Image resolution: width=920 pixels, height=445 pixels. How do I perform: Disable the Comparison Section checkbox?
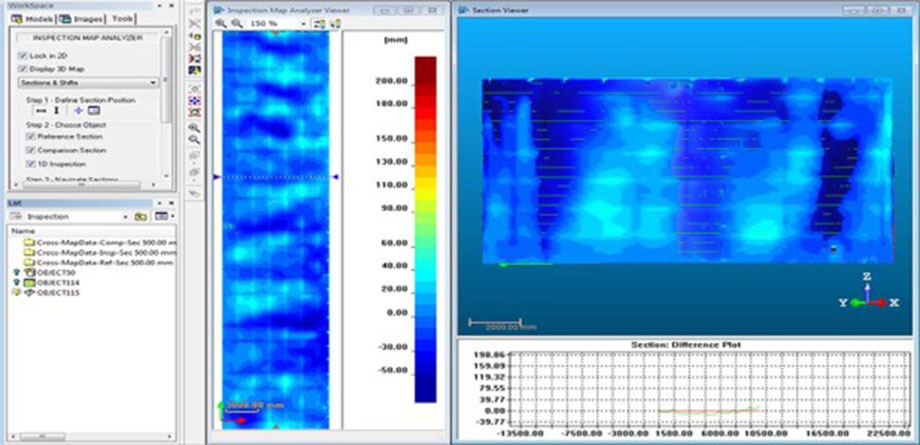tap(30, 149)
